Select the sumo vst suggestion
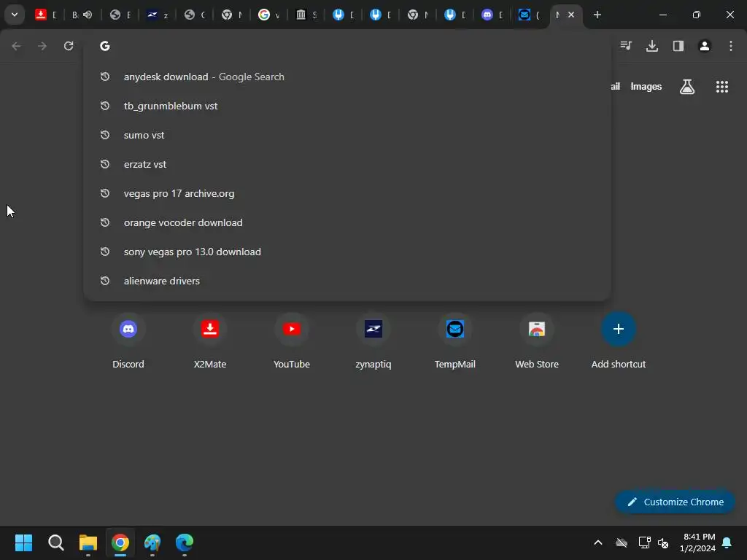This screenshot has width=747, height=560. pos(347,135)
